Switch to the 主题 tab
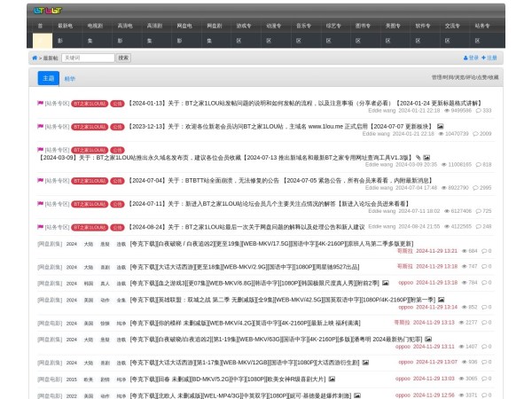Viewport: 532px width, 399px height. 48,78
